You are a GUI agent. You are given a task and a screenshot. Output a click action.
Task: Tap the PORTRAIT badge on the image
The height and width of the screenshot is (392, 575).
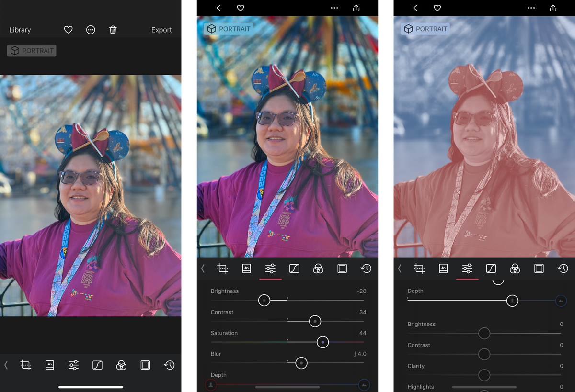pos(228,29)
